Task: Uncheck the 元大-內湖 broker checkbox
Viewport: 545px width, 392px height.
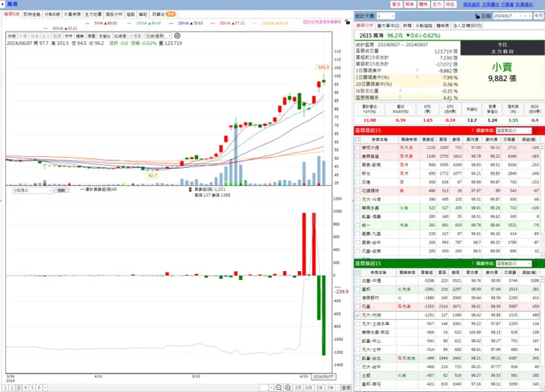Action: [x=358, y=315]
